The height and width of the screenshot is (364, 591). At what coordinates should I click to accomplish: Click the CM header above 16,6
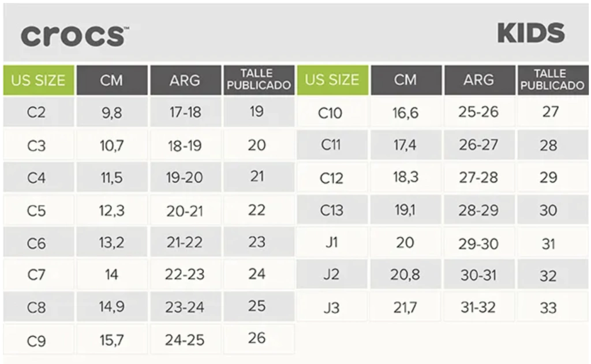pyautogui.click(x=405, y=80)
